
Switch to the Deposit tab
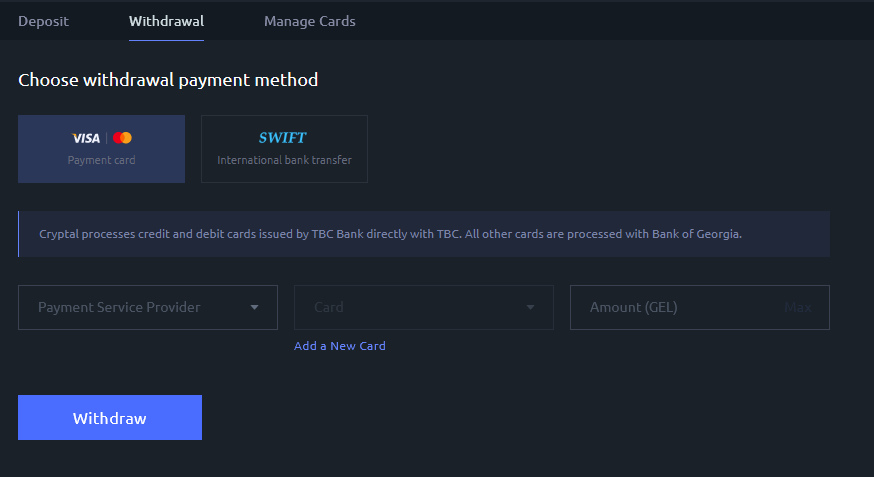pos(43,21)
